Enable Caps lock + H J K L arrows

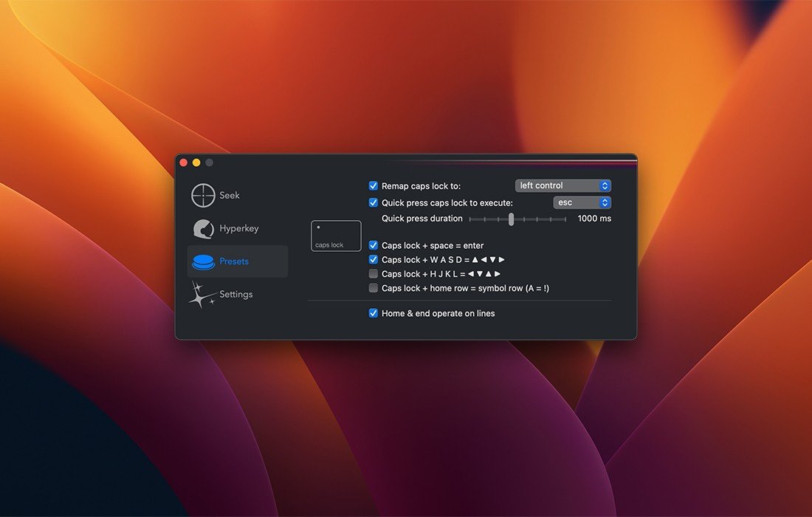click(x=374, y=274)
